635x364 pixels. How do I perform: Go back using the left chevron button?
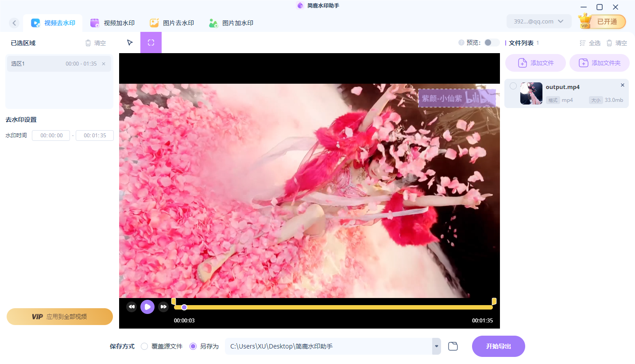coord(15,23)
